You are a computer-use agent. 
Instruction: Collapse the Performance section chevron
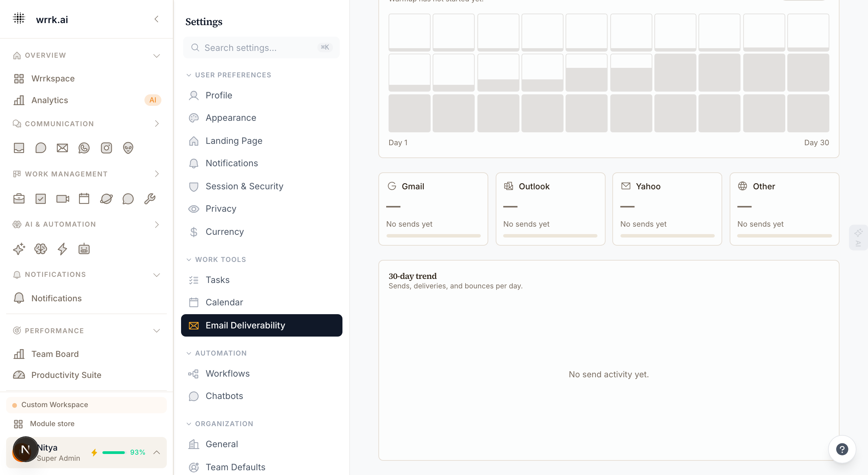[157, 331]
